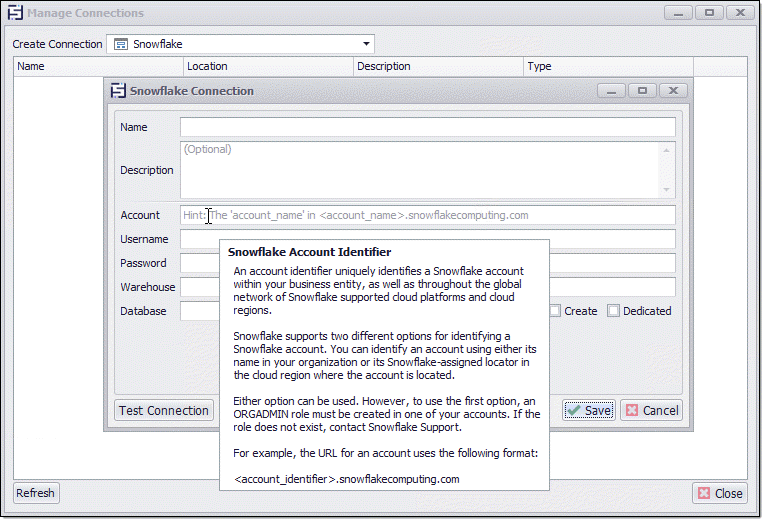Click the Snowflake Connection dialog title icon

(x=117, y=91)
